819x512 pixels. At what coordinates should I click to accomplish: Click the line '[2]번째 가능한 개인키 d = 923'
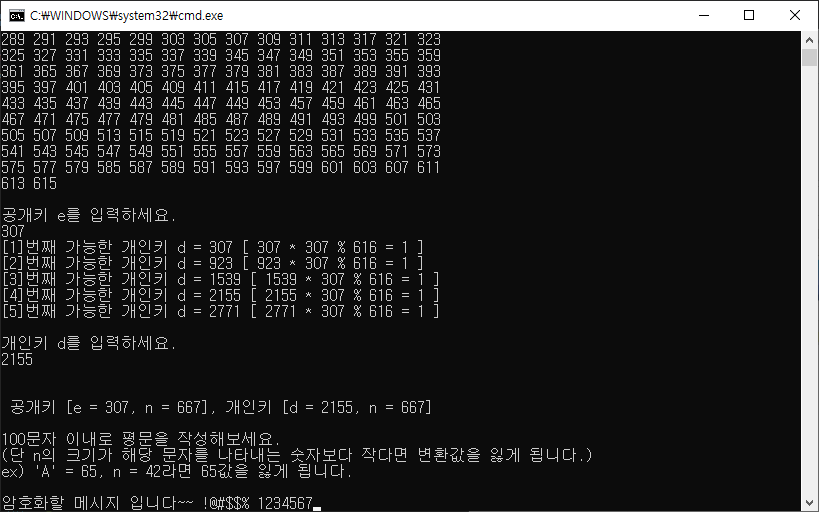212,263
